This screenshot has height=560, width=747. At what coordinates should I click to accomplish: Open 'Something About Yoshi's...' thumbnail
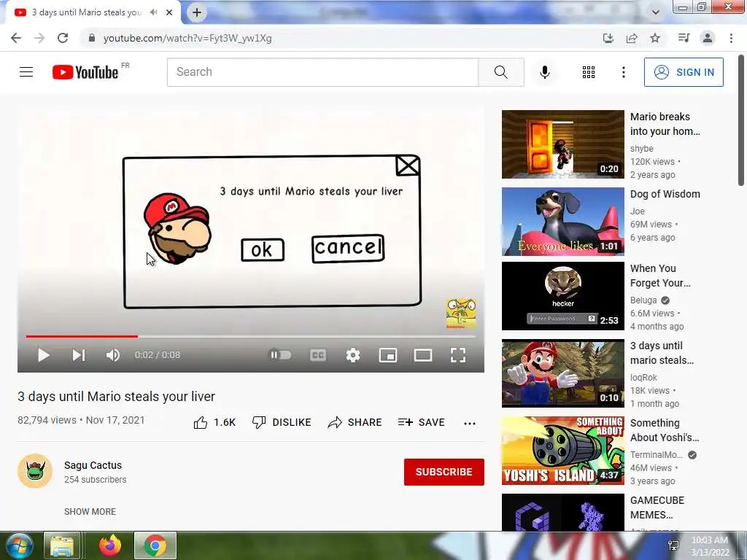[562, 451]
